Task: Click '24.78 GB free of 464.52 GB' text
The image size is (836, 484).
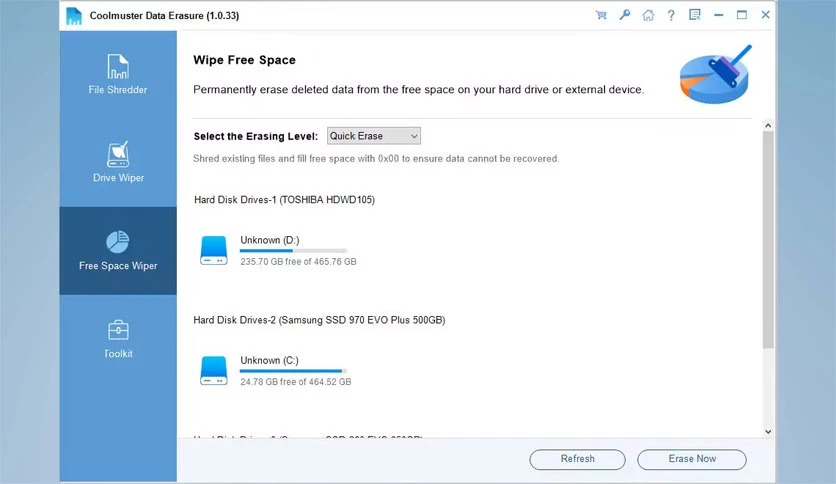Action: (295, 382)
